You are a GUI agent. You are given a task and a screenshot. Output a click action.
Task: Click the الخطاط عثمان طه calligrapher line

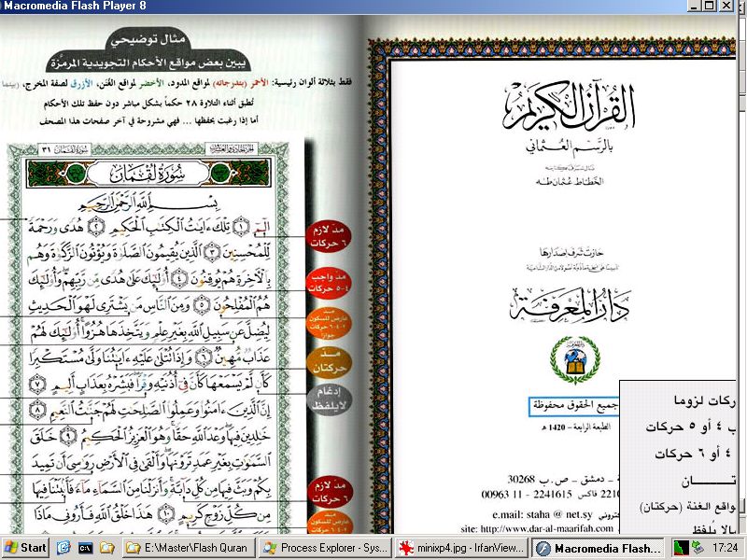tap(570, 181)
